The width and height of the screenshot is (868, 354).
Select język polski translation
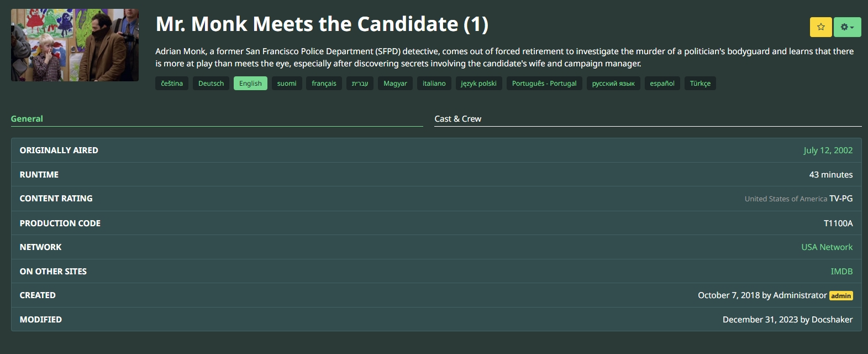pos(478,84)
